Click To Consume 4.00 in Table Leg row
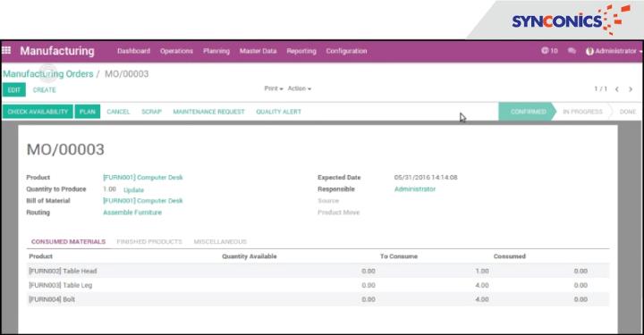 tap(482, 285)
